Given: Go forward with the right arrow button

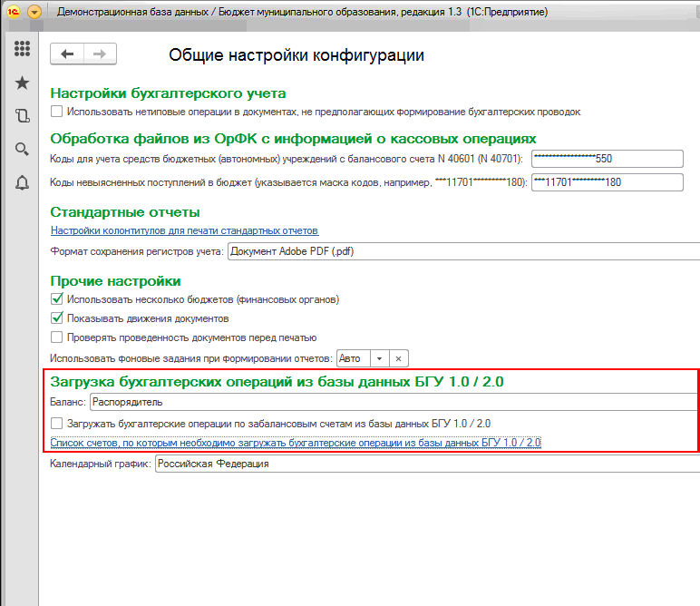Looking at the screenshot, I should tap(100, 54).
